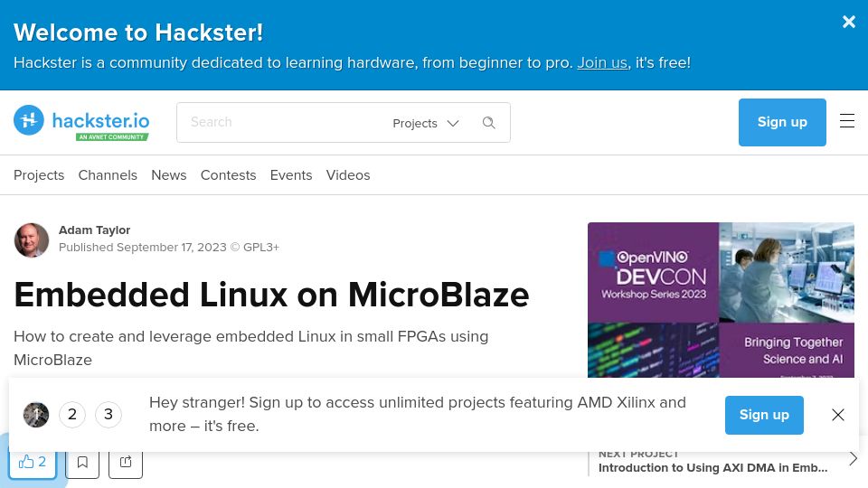Click the header Sign up button
This screenshot has width=868, height=488.
click(782, 122)
